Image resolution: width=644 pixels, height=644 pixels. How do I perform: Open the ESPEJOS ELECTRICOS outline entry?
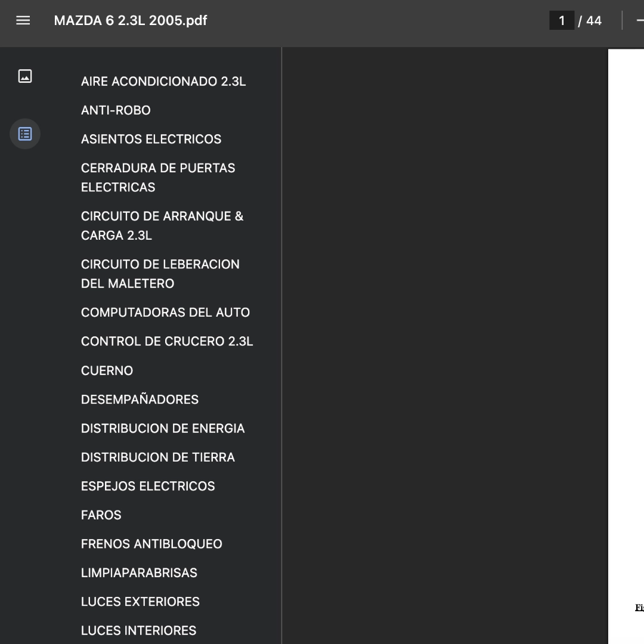[x=148, y=487]
